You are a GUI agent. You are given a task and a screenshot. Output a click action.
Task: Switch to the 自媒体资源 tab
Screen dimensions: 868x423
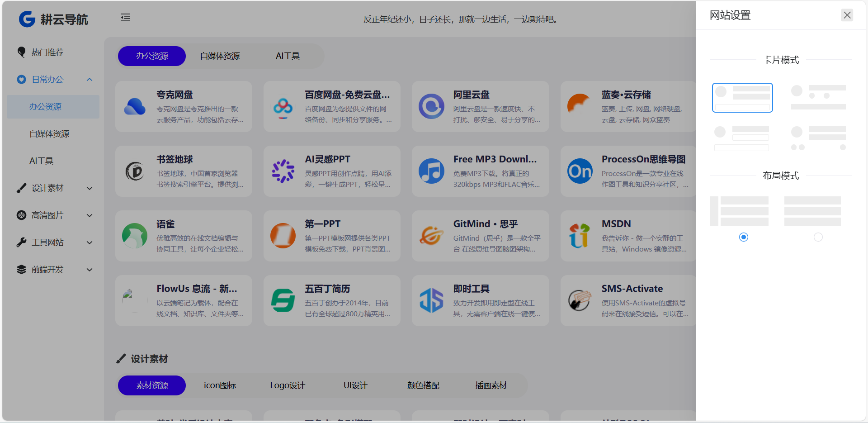[220, 56]
